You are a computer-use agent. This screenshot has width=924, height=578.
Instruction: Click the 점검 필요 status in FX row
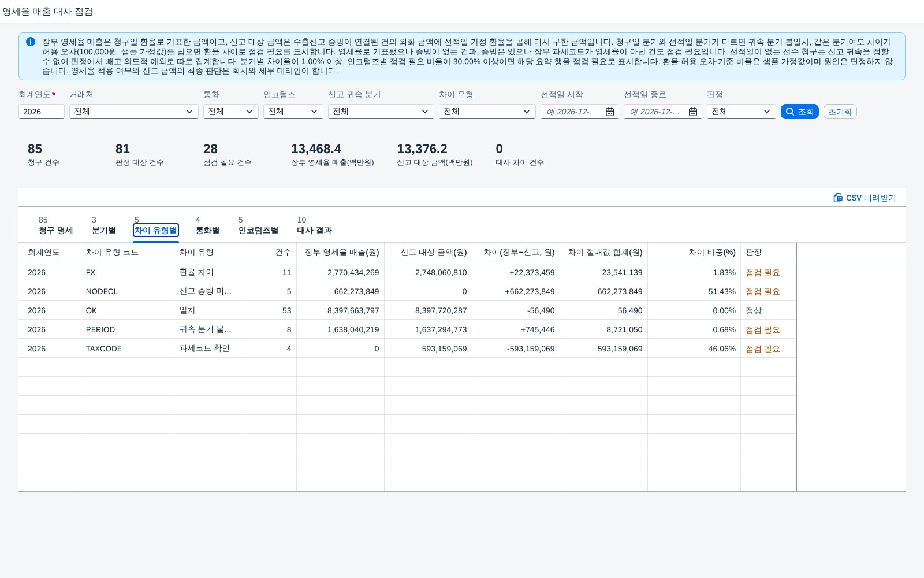click(x=763, y=272)
